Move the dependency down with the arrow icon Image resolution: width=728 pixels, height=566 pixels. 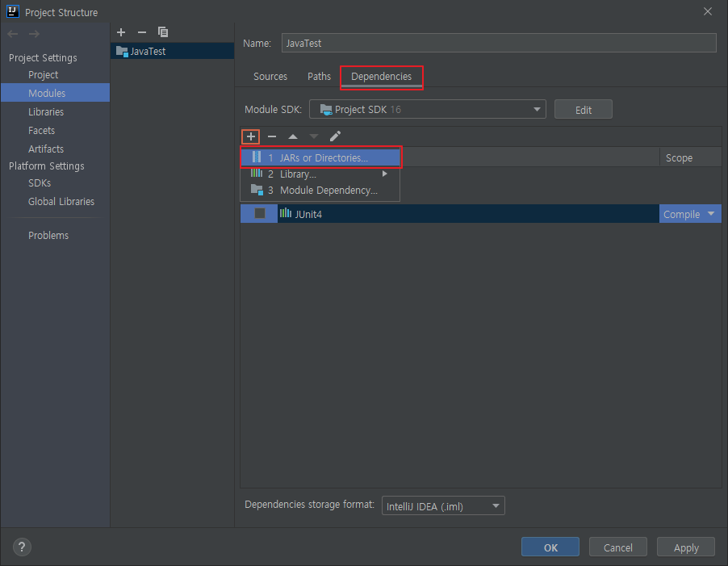click(x=314, y=136)
